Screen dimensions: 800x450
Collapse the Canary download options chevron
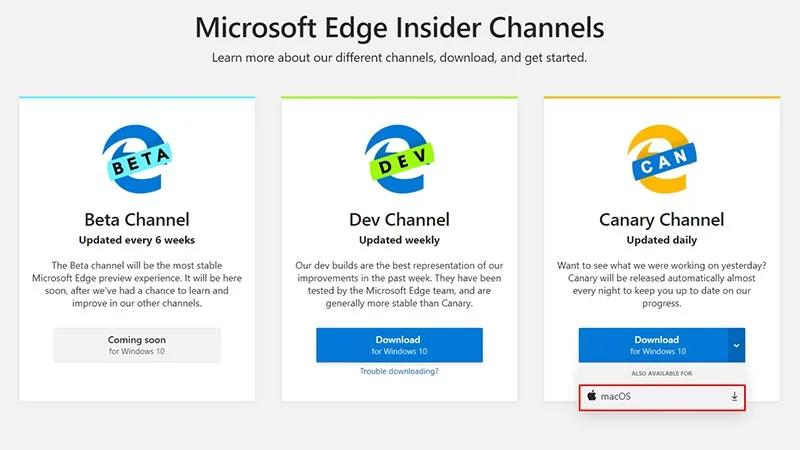(x=736, y=345)
